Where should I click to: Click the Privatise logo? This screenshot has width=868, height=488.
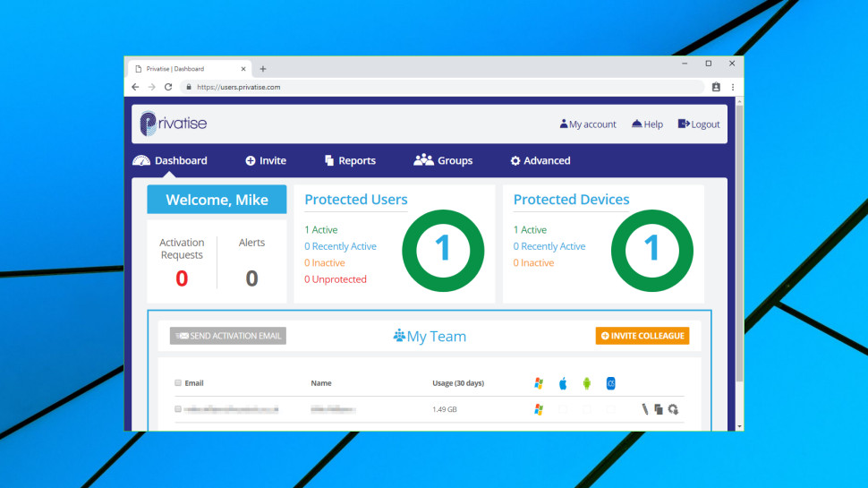[x=174, y=124]
